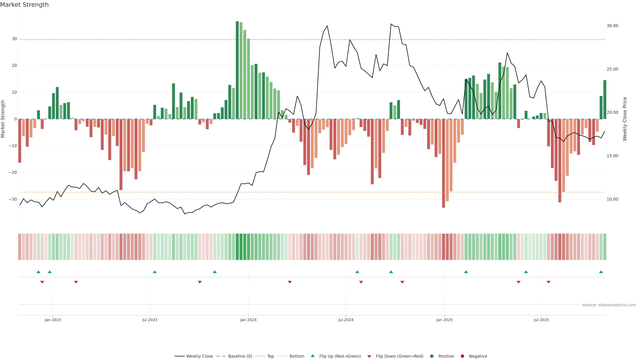This screenshot has width=644, height=362.
Task: Click the last green flip-up triangle marker
Action: click(601, 272)
